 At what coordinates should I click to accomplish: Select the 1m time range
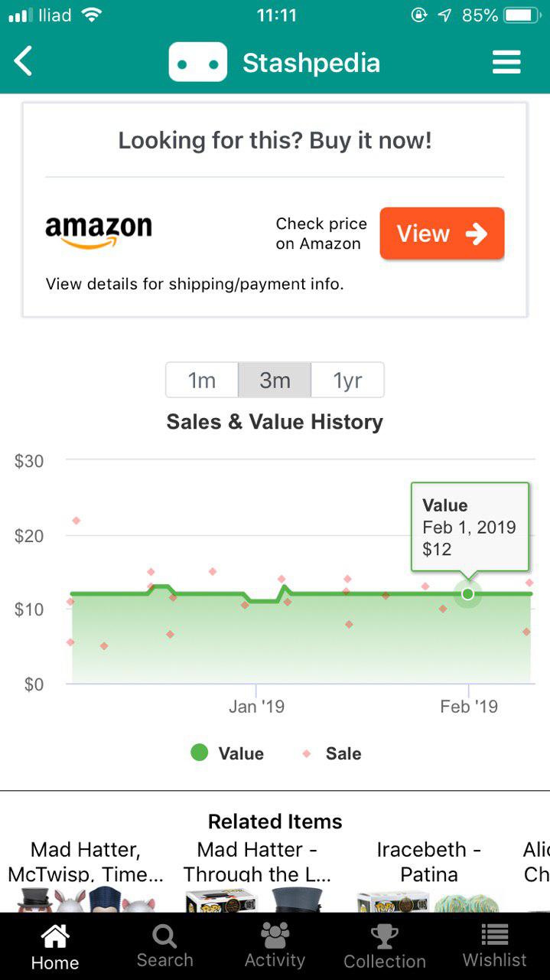(202, 380)
